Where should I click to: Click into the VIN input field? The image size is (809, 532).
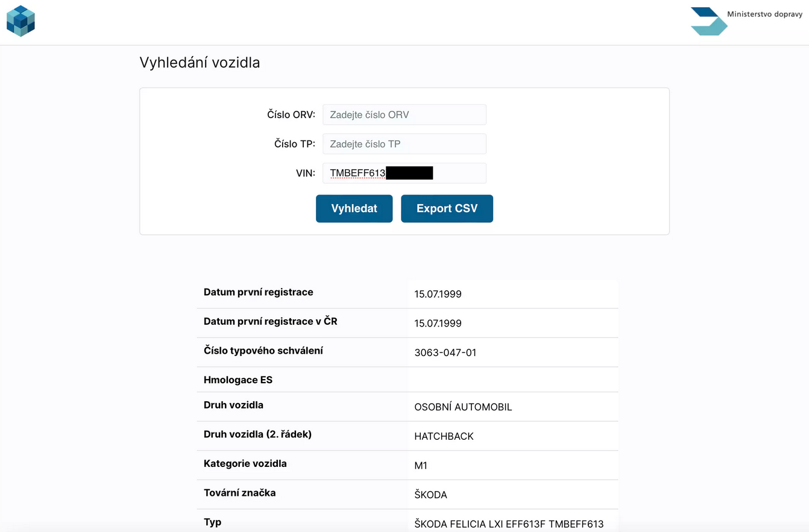(x=404, y=173)
